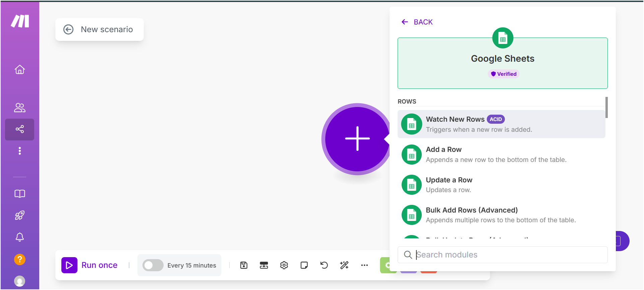This screenshot has height=290, width=644.
Task: Open the What's new rocket icon
Action: [x=20, y=215]
